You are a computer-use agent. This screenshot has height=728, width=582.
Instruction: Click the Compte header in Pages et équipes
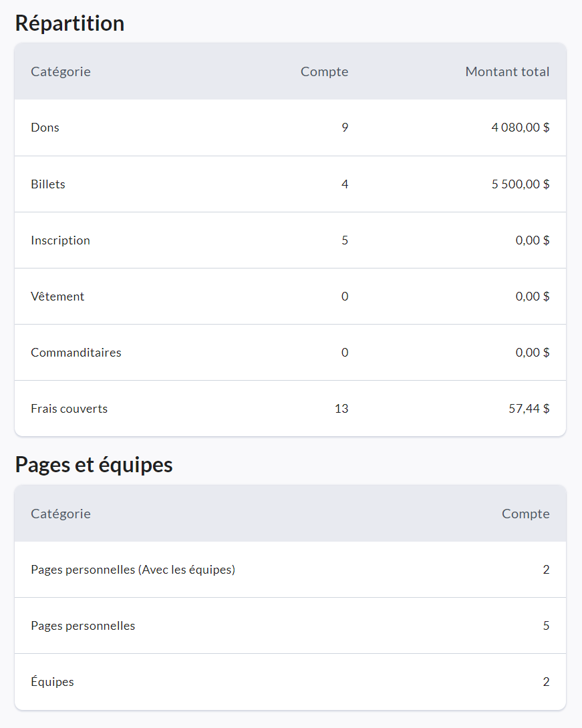tap(525, 514)
